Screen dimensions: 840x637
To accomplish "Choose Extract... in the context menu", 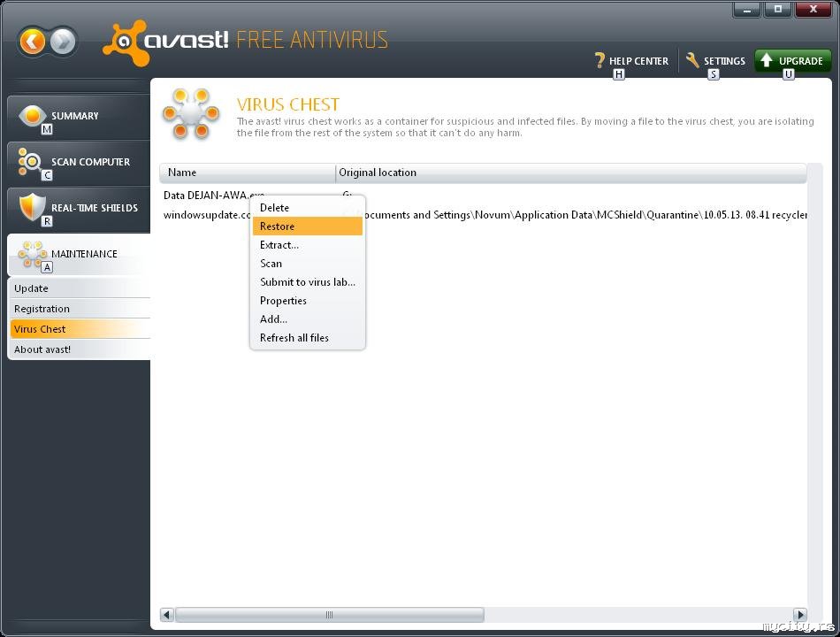I will [308, 244].
